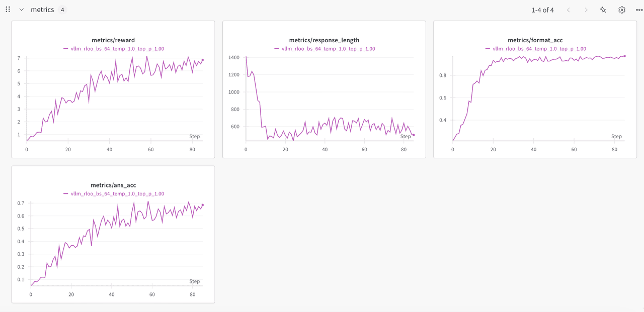This screenshot has height=312, width=644.
Task: Click the 1-4 of 4 pagination label
Action: coord(542,10)
